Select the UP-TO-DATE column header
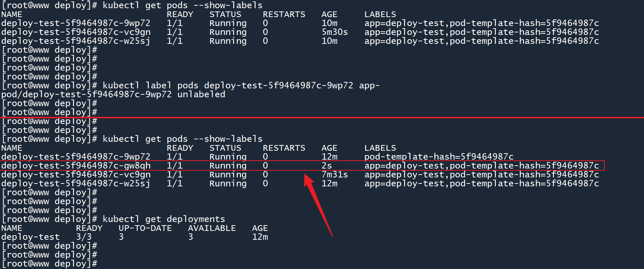 (x=145, y=228)
